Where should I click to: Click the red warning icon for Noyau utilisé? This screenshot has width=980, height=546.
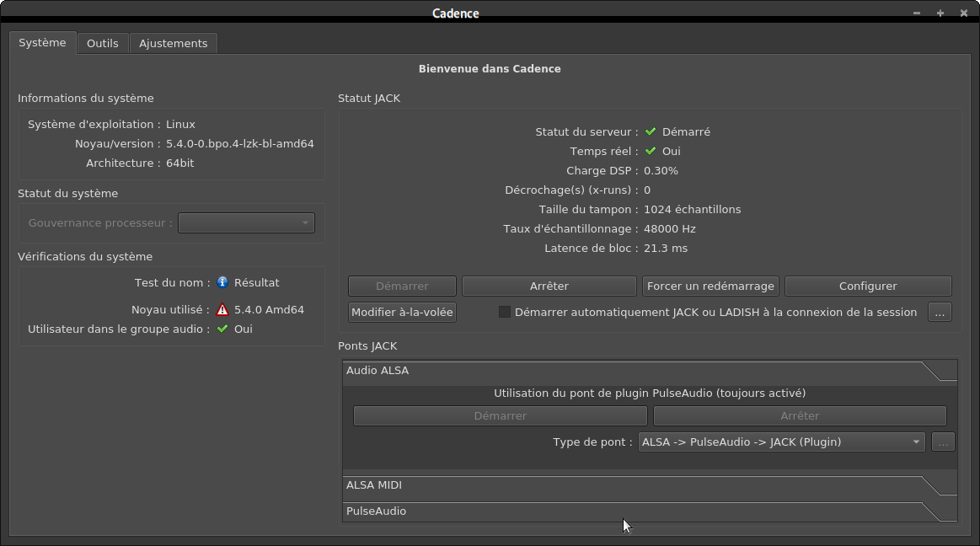pos(222,309)
